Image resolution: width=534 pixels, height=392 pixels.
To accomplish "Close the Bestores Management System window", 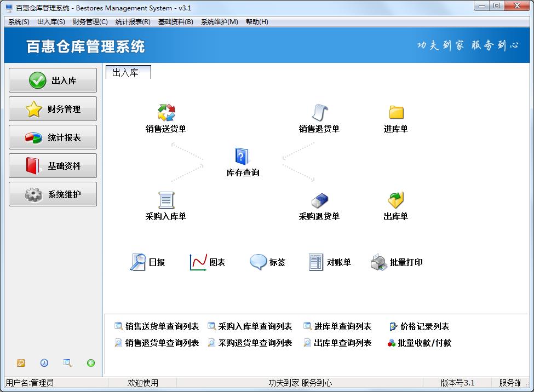I will tap(517, 6).
